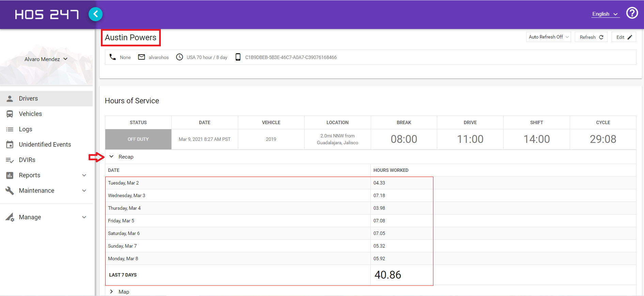Click the Austin Powers driver name

click(131, 38)
